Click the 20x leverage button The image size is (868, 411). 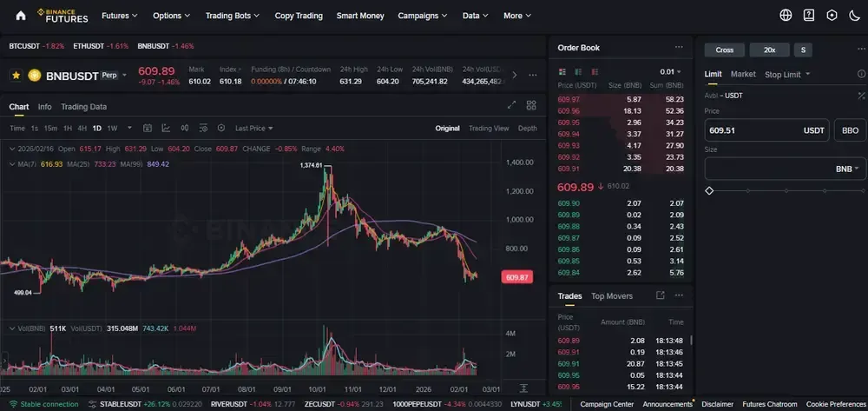769,50
